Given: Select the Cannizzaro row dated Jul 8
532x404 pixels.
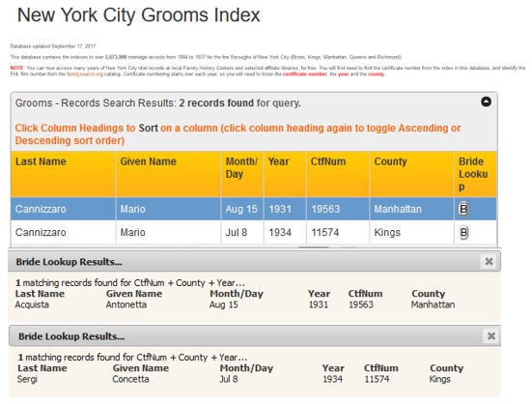Looking at the screenshot, I should (x=253, y=233).
